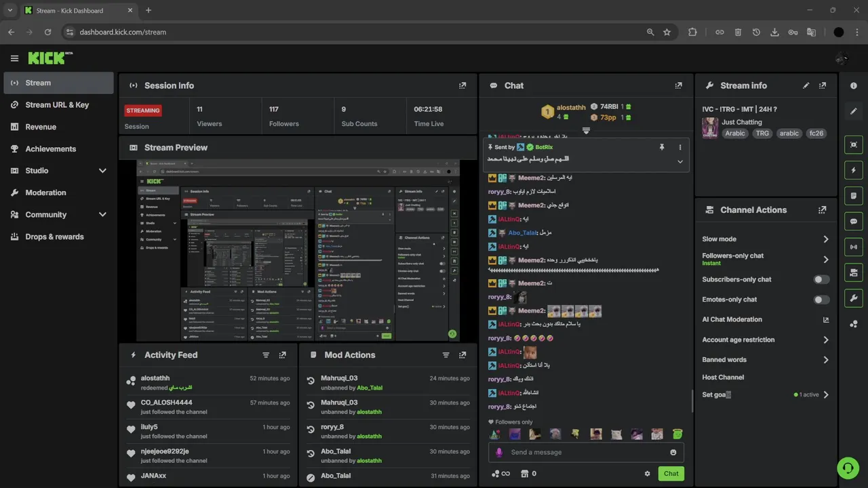868x488 pixels.
Task: Toggle the Stream Preview panel icon in sidebar
Action: pos(853,144)
